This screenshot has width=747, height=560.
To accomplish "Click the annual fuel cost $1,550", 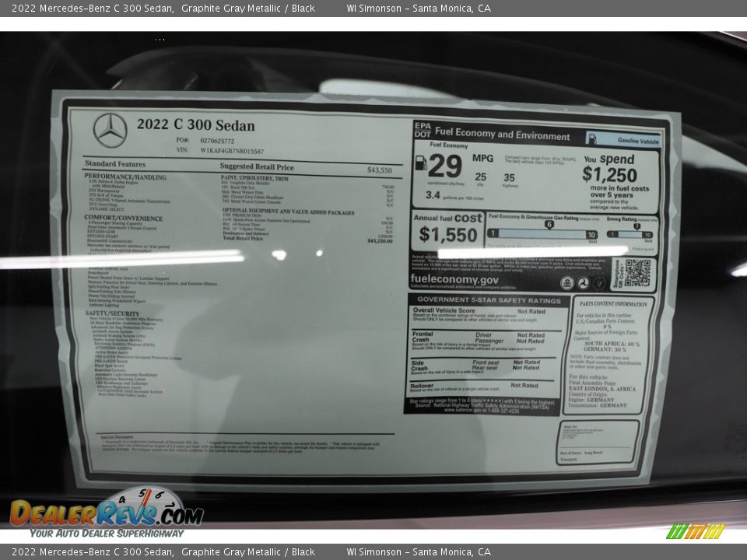I will pyautogui.click(x=448, y=235).
